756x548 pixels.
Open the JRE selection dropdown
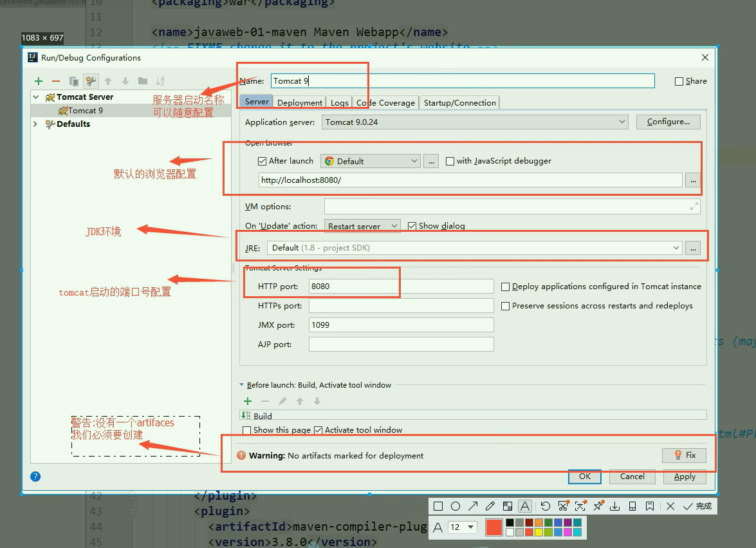coord(474,248)
